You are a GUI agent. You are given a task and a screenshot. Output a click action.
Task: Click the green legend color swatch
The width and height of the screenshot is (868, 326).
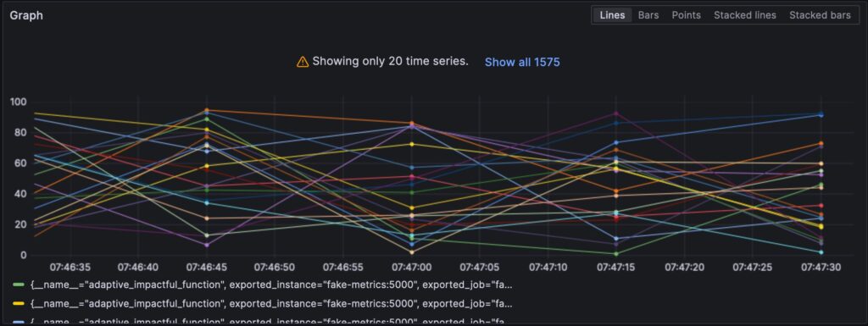point(19,285)
